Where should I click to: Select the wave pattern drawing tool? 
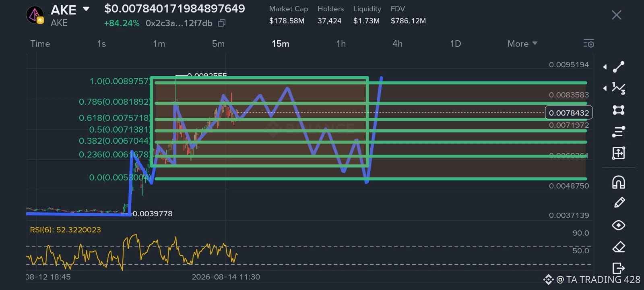(x=619, y=88)
